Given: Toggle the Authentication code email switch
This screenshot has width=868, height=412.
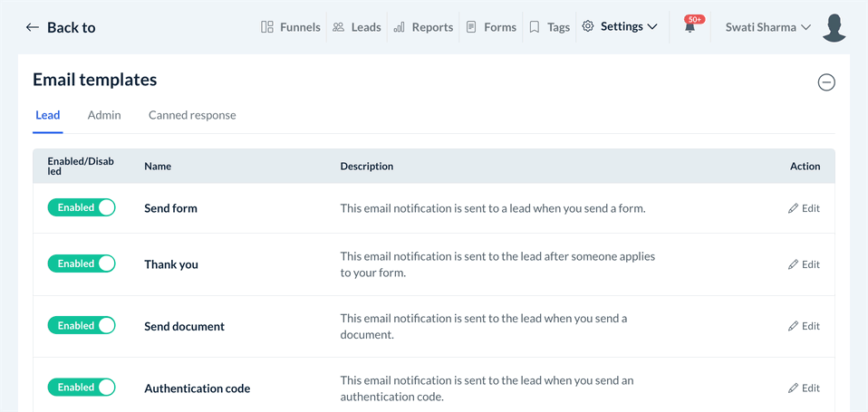Looking at the screenshot, I should pos(82,388).
